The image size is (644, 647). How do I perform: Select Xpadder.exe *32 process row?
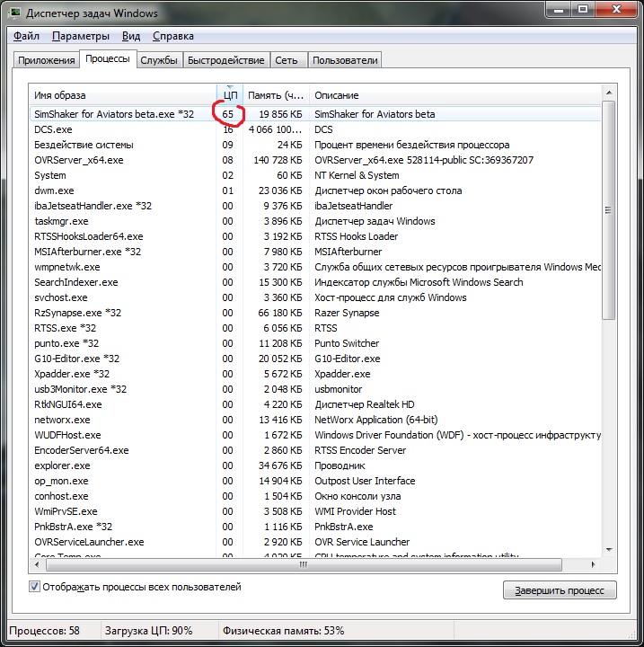(x=315, y=374)
